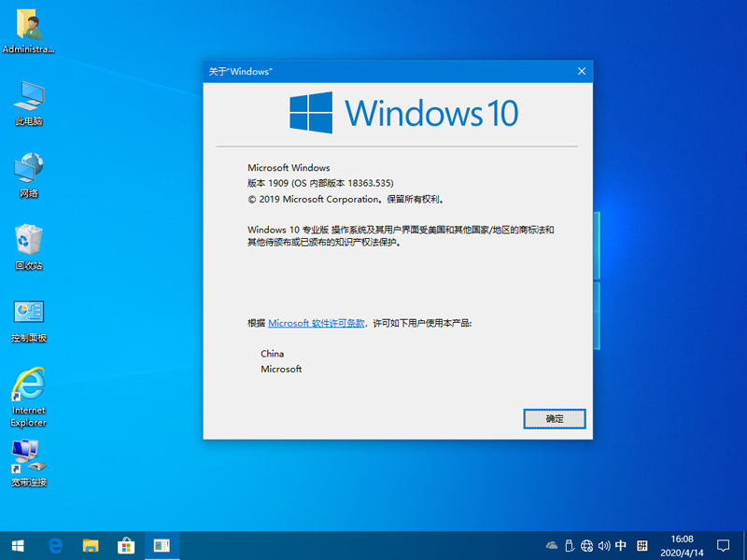This screenshot has width=747, height=560.
Task: Open the Start menu
Action: (18, 545)
